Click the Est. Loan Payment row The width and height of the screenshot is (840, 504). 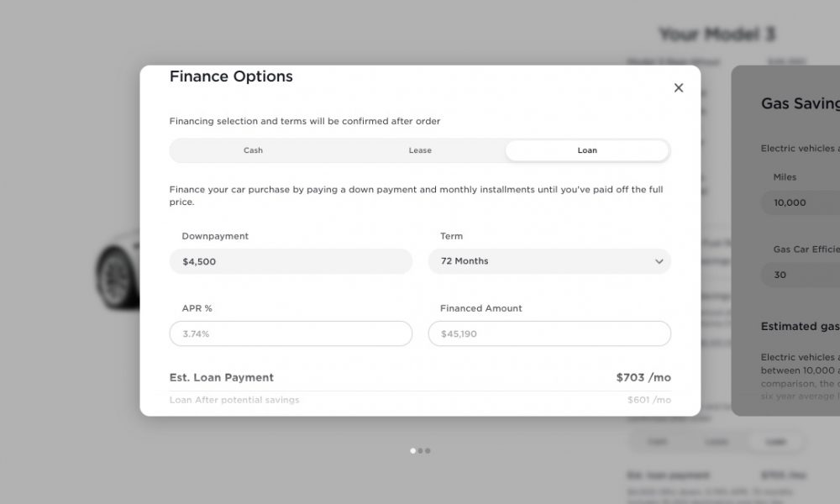[420, 378]
